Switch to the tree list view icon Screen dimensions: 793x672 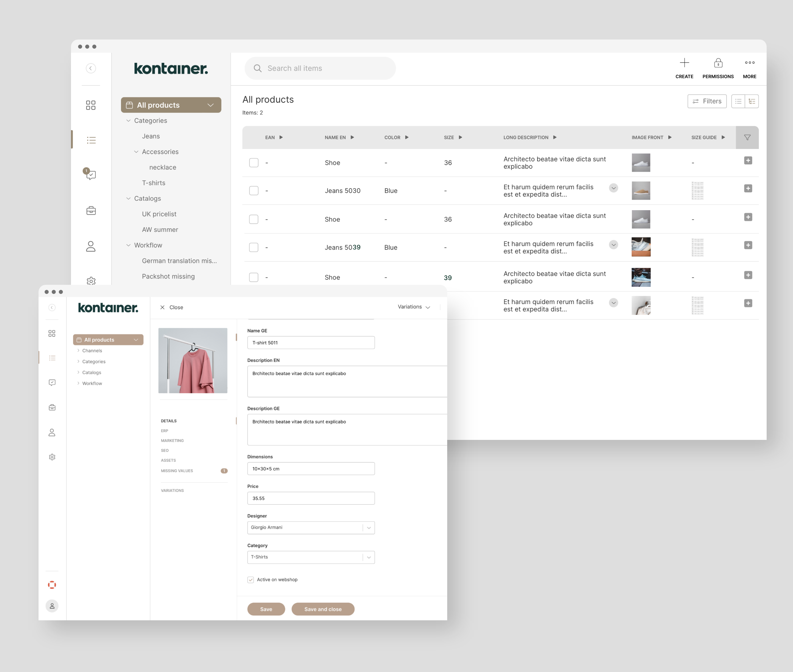[x=751, y=101]
